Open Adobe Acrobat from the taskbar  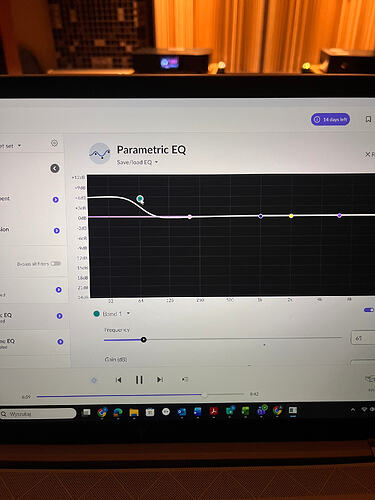click(214, 412)
